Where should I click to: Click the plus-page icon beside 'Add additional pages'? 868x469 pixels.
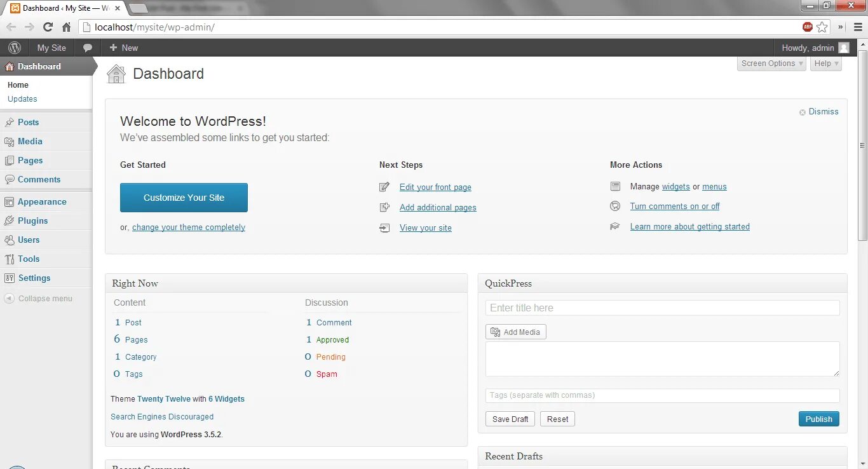384,207
